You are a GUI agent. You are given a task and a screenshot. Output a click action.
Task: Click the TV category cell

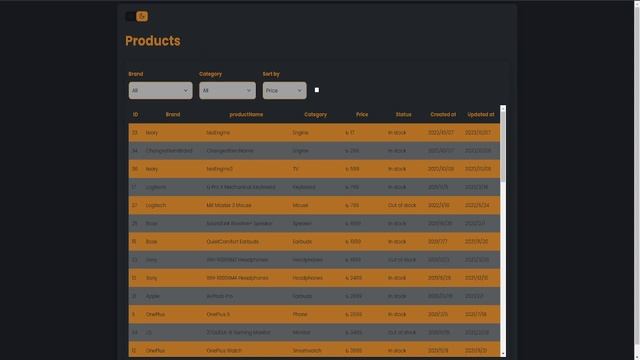click(296, 169)
